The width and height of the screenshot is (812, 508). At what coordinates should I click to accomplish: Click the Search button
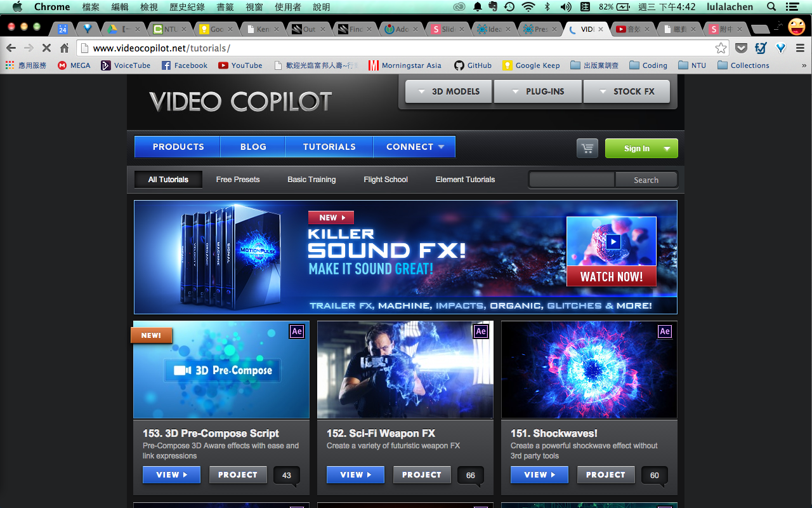click(x=646, y=180)
